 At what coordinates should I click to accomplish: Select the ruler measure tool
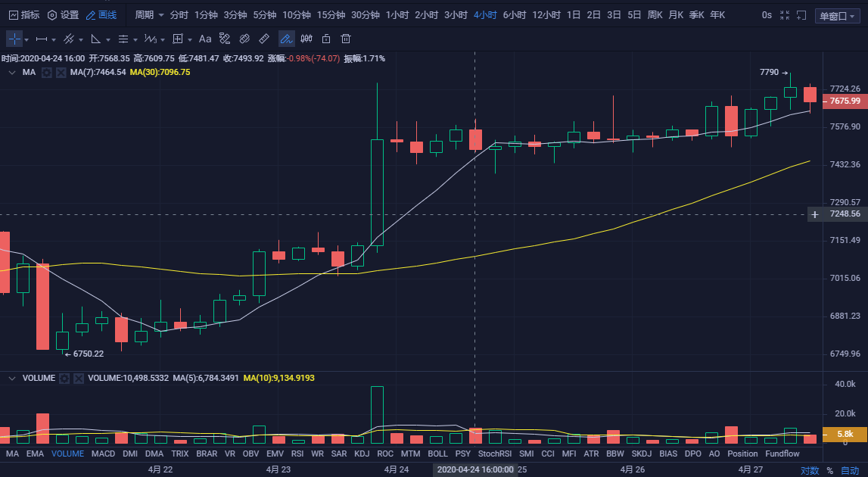264,39
